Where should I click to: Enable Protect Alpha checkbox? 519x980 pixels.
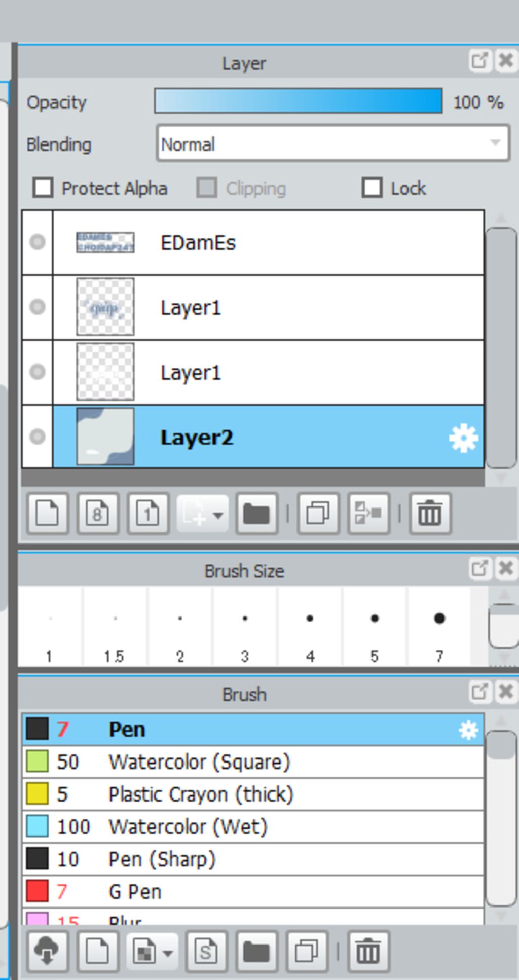click(43, 188)
